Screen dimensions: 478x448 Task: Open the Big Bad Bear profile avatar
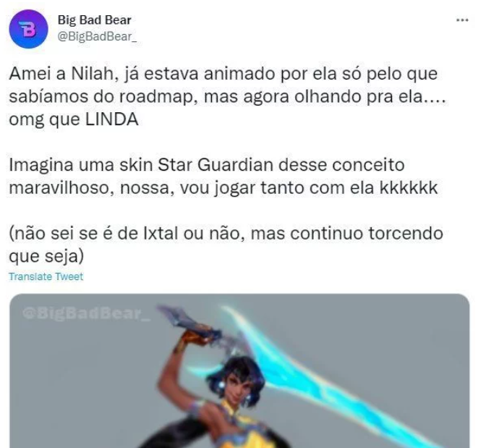click(28, 29)
